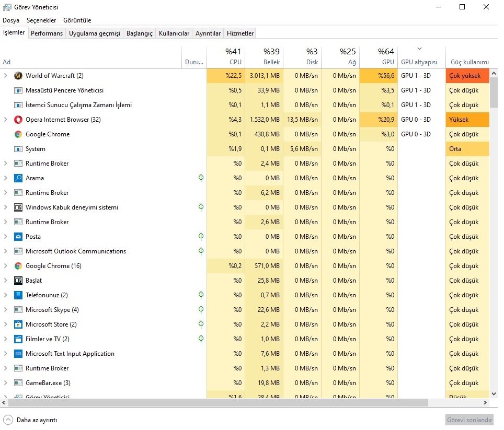
Task: Sort processes by the Ad column
Action: coord(91,57)
